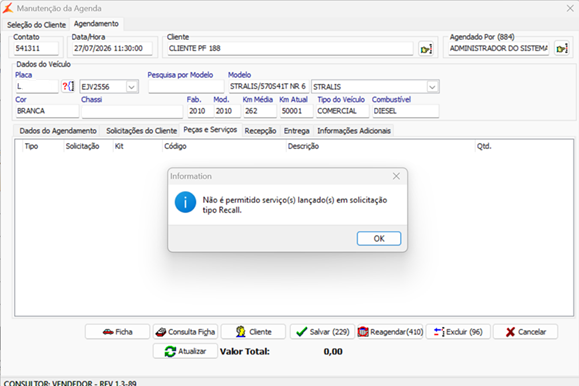
Task: Select the Agendamento tab
Action: coord(96,24)
